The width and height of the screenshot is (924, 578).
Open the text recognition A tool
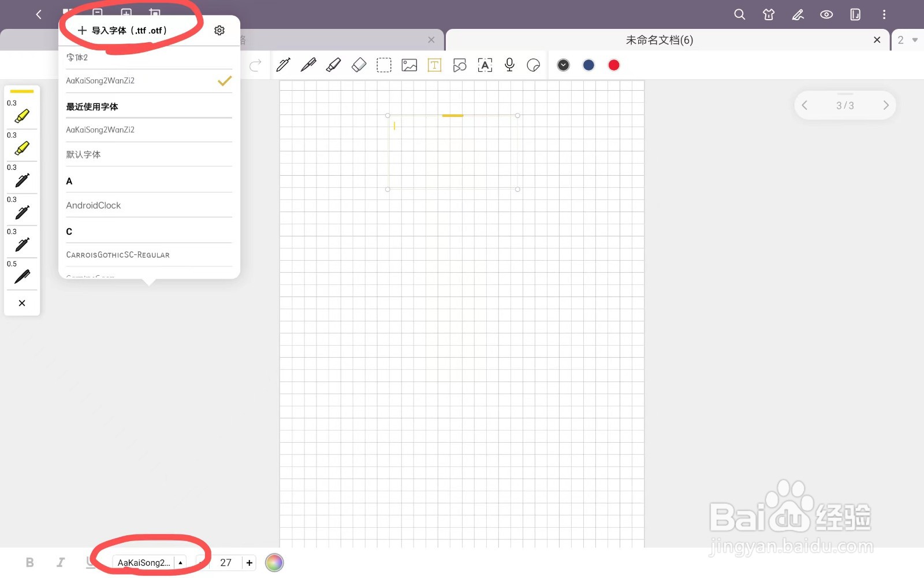pyautogui.click(x=485, y=65)
